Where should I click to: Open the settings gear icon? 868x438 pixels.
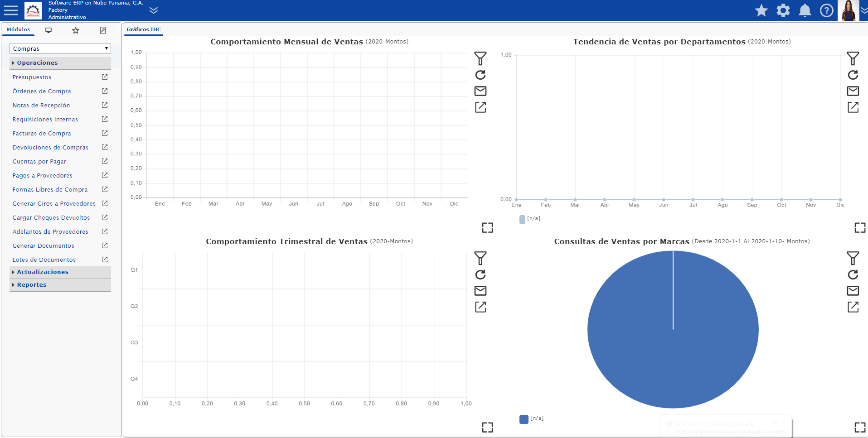(783, 10)
